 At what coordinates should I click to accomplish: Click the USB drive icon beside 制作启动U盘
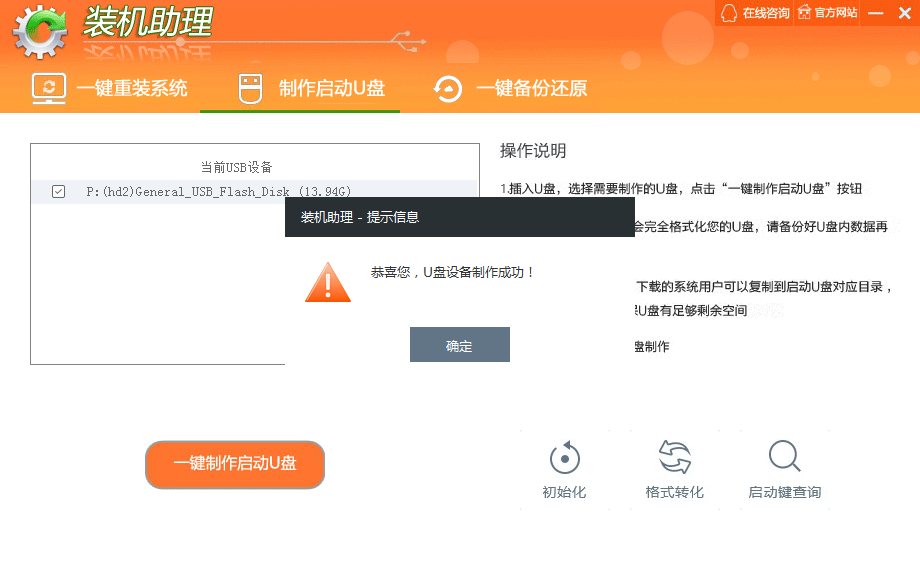coord(249,89)
